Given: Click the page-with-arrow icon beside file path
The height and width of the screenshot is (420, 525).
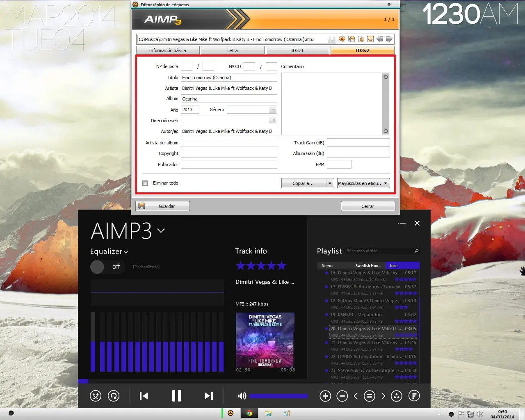Looking at the screenshot, I should coord(361,39).
